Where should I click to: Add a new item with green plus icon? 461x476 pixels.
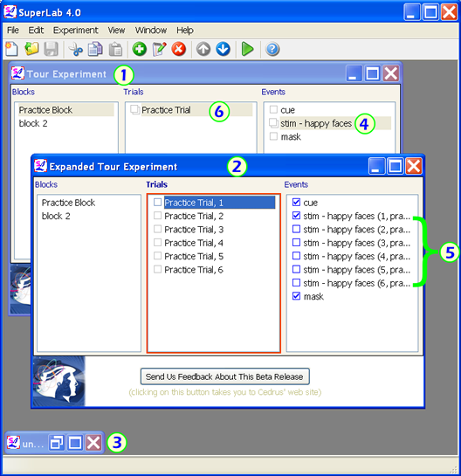140,49
